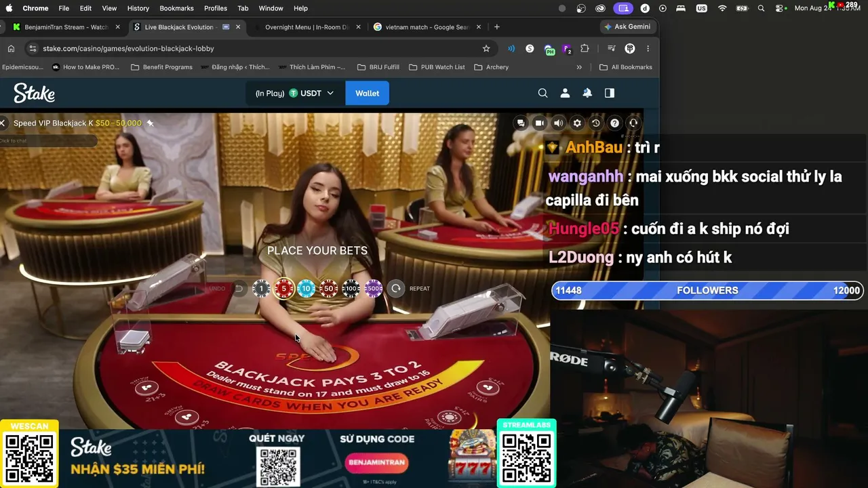Viewport: 868px width, 488px height.
Task: Close the Live Blackjack Evolution tab
Action: pyautogui.click(x=238, y=27)
